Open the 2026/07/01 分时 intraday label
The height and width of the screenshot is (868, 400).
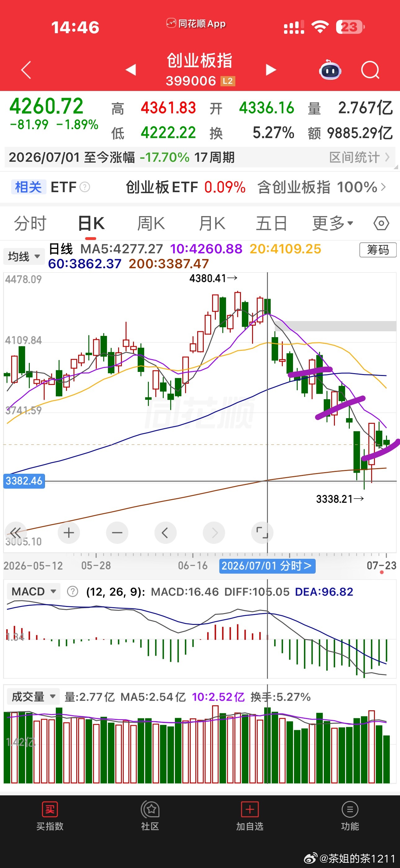pyautogui.click(x=267, y=566)
